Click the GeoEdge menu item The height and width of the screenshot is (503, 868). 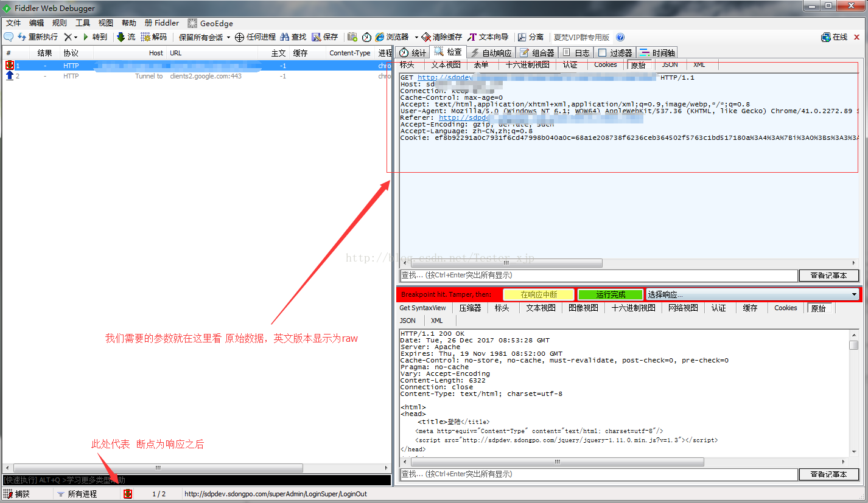(211, 23)
